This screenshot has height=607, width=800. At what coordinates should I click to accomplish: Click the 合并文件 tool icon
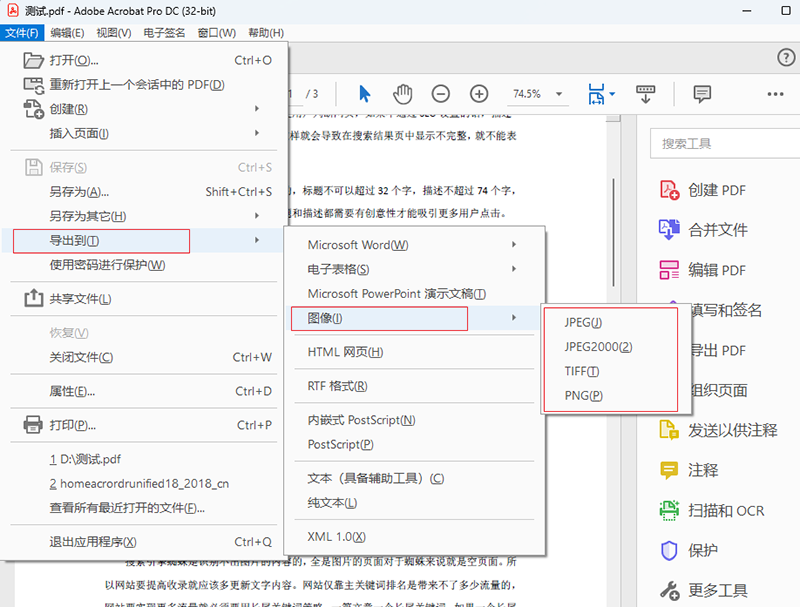669,230
